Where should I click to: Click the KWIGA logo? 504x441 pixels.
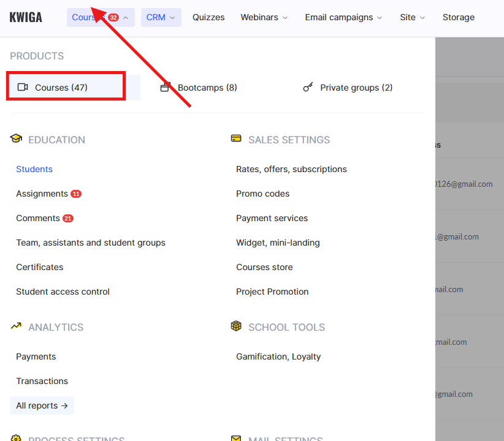pyautogui.click(x=26, y=17)
